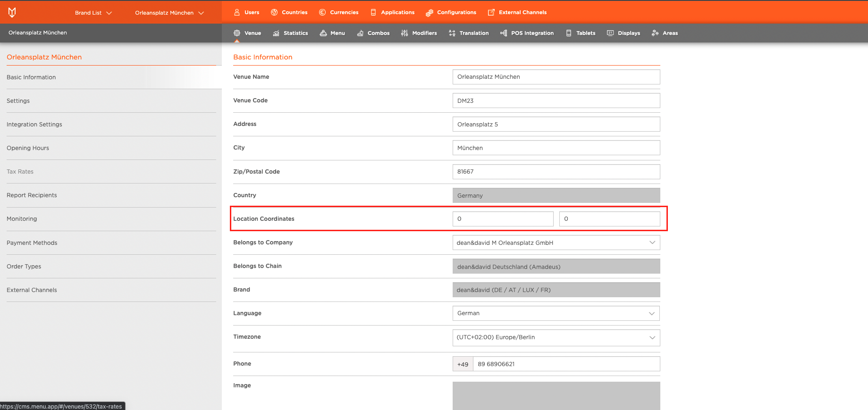Click the Modifiers sliders icon
Viewport: 868px width, 410px height.
[405, 33]
